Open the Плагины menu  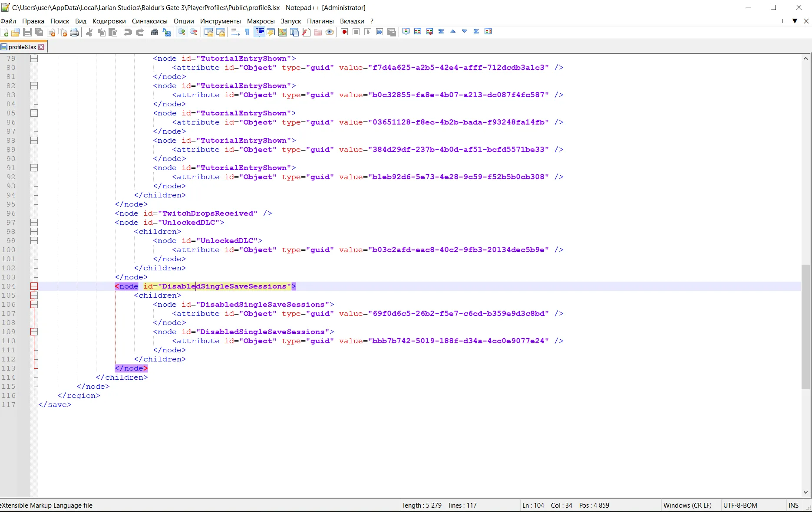click(x=320, y=21)
